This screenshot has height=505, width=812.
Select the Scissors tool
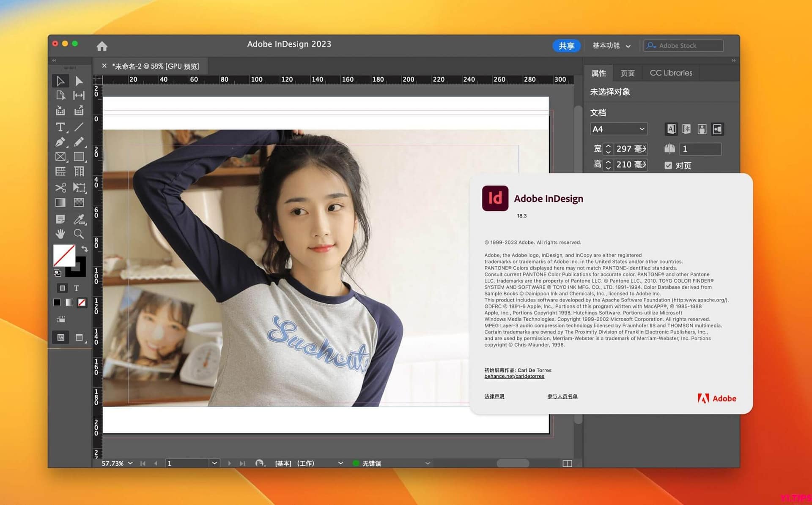coord(60,188)
